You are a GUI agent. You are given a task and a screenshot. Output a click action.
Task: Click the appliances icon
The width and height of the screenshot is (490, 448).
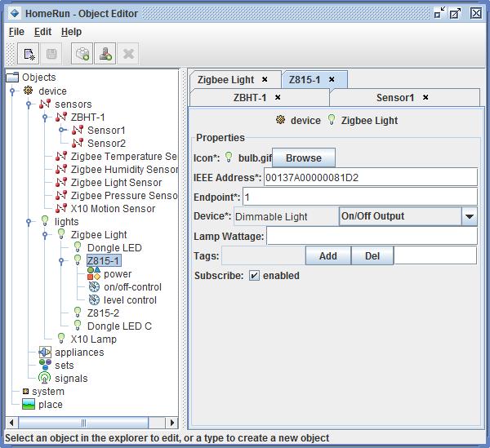click(45, 353)
